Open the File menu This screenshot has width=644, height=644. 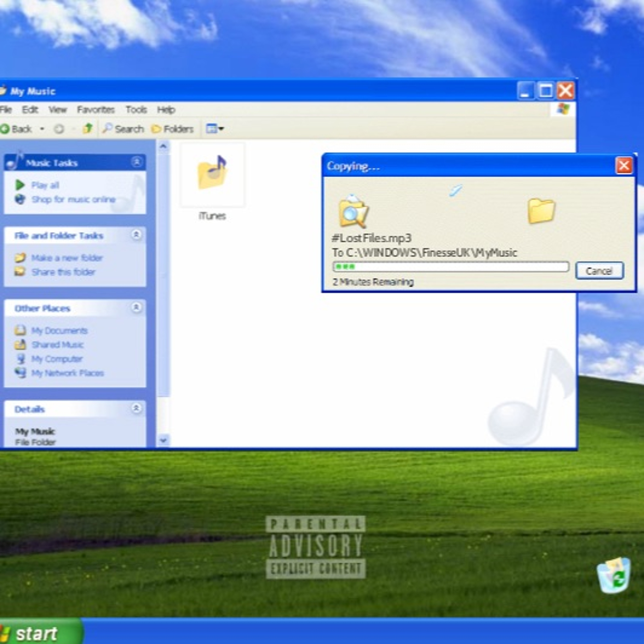tap(6, 110)
